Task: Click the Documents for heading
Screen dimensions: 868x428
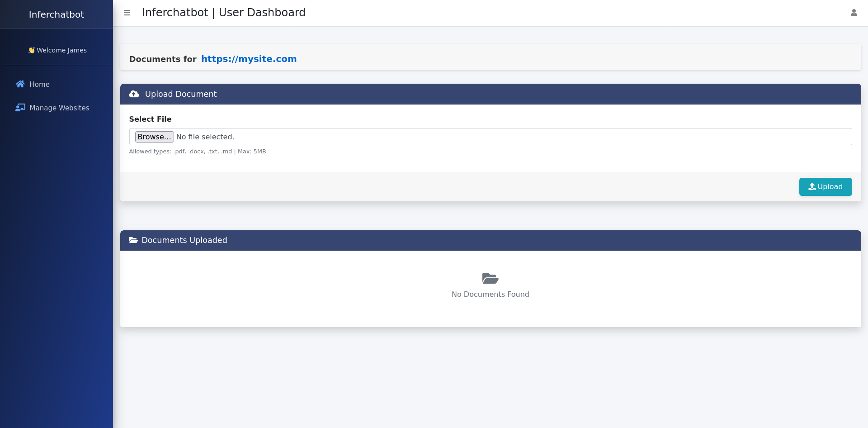Action: [x=163, y=59]
